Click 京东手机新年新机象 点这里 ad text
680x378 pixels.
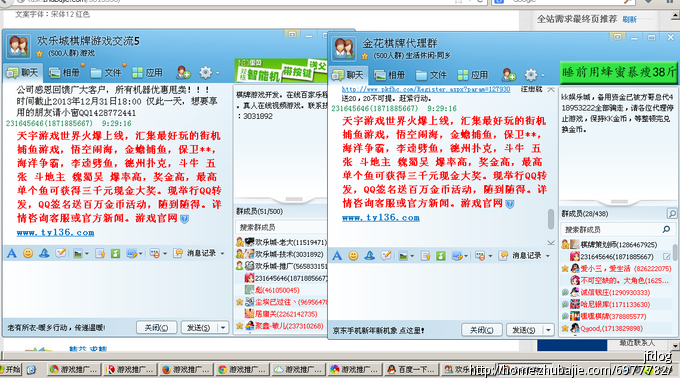[378, 330]
